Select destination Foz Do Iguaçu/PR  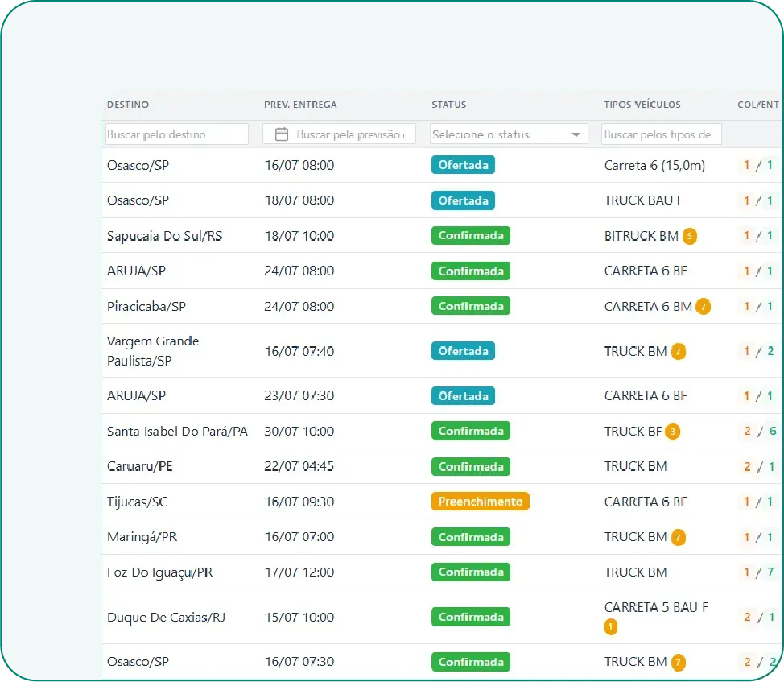point(159,572)
